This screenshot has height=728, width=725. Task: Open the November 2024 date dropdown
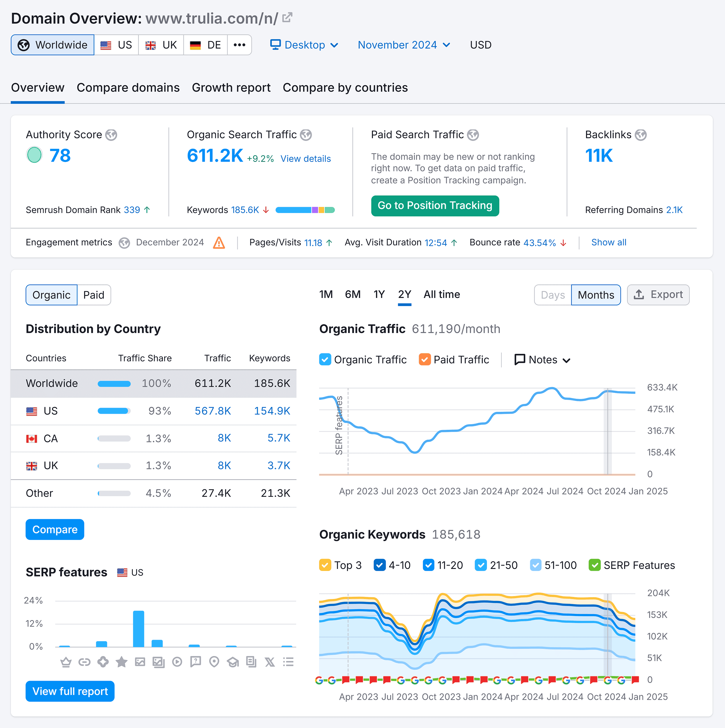404,45
